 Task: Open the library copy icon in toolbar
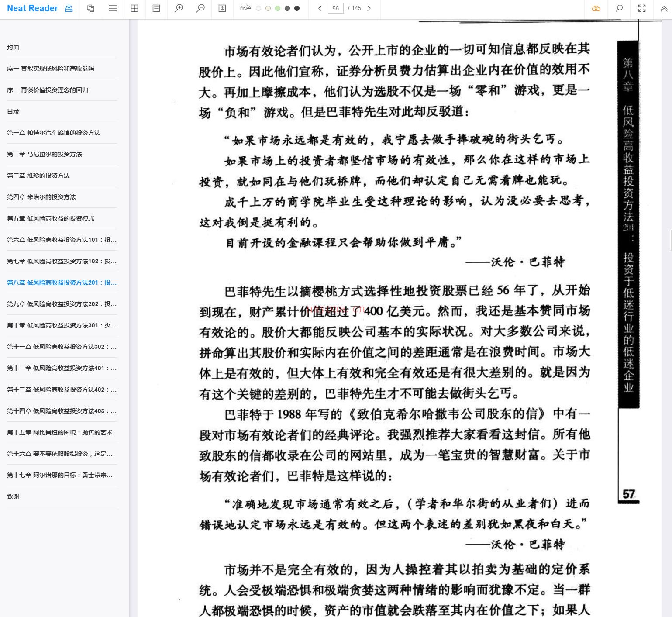click(91, 8)
